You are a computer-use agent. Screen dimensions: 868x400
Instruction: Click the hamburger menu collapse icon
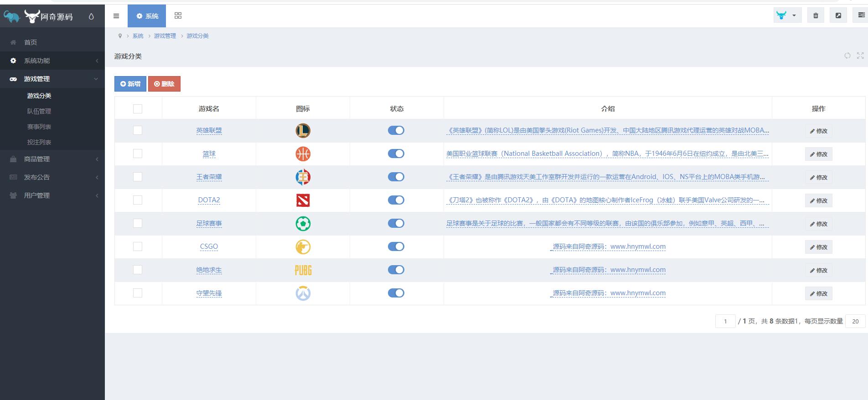(x=116, y=16)
